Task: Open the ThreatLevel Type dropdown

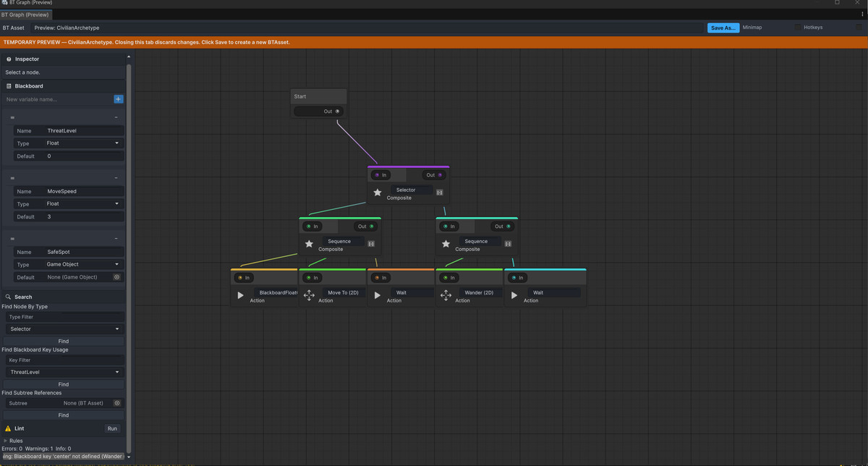Action: coord(83,143)
